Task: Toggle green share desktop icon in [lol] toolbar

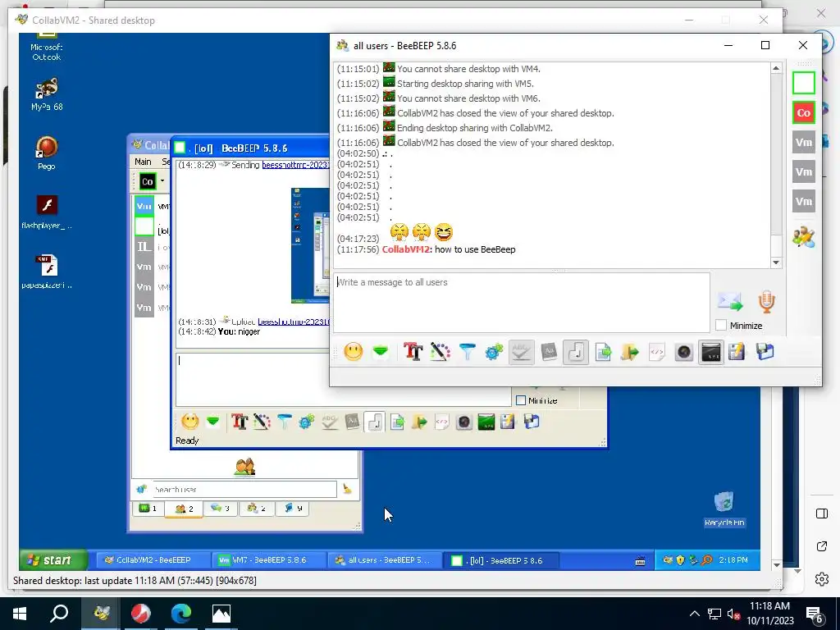Action: [x=486, y=422]
